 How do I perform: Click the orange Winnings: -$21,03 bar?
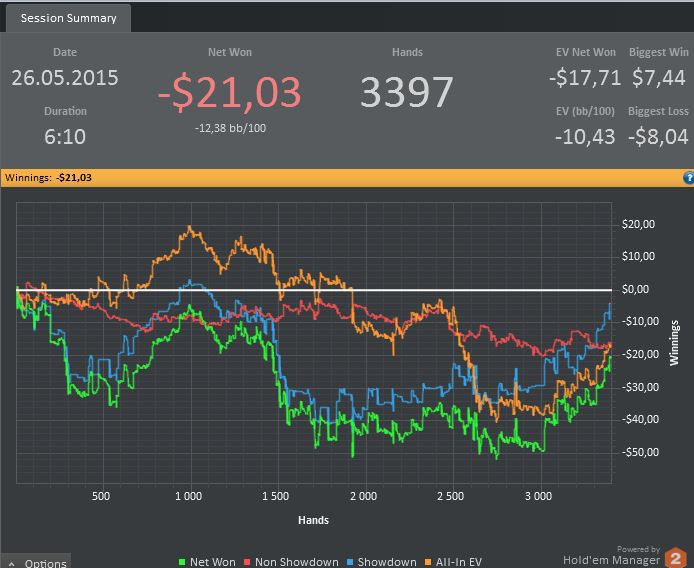(x=347, y=178)
